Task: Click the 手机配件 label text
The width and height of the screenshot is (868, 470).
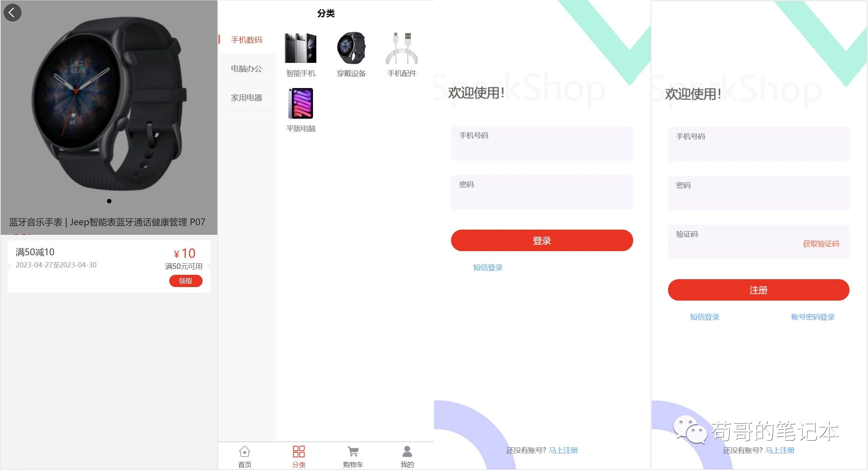Action: pyautogui.click(x=402, y=73)
